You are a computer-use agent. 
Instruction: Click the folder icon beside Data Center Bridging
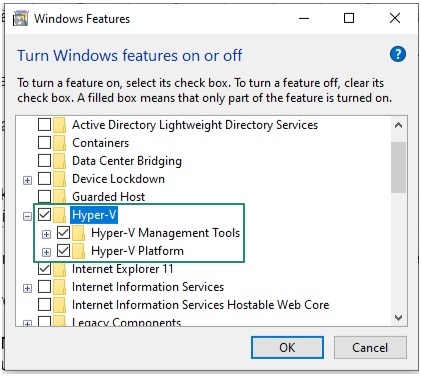pos(60,161)
